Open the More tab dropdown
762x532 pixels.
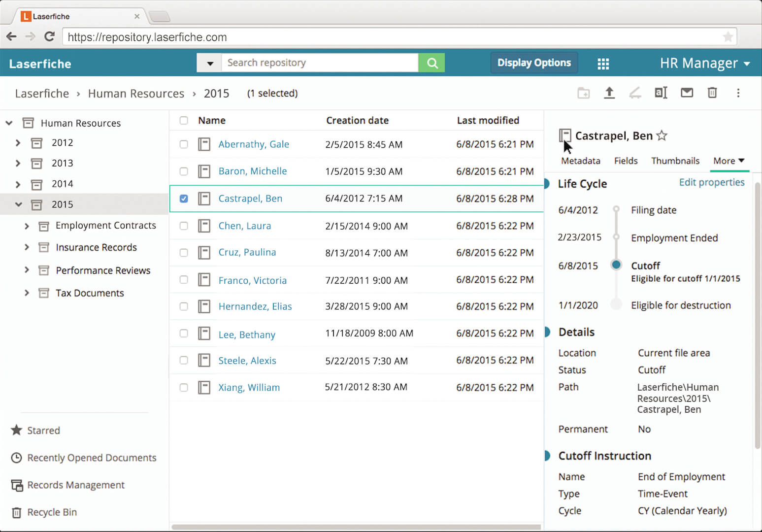click(729, 161)
